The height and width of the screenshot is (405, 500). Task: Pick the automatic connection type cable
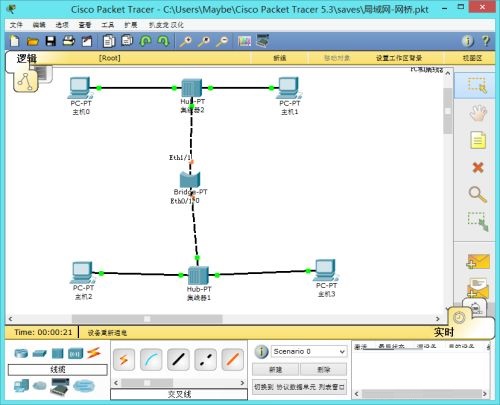click(124, 360)
